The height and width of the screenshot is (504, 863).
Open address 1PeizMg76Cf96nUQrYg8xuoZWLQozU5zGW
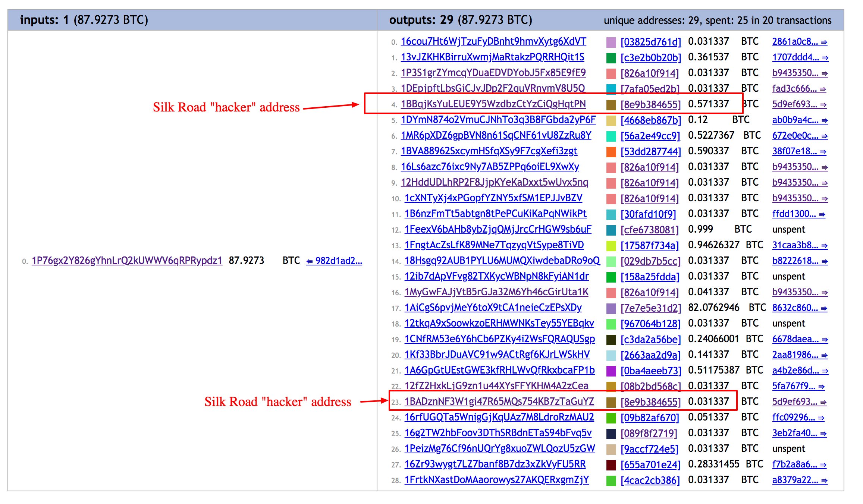(500, 448)
